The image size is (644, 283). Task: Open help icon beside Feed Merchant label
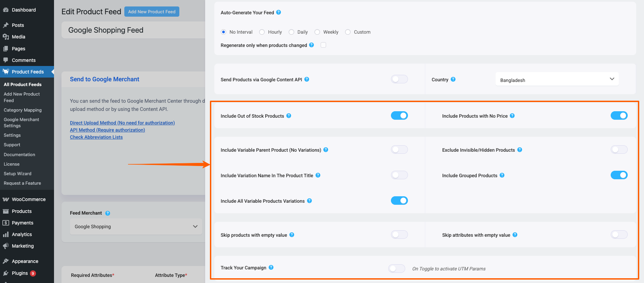pos(108,213)
